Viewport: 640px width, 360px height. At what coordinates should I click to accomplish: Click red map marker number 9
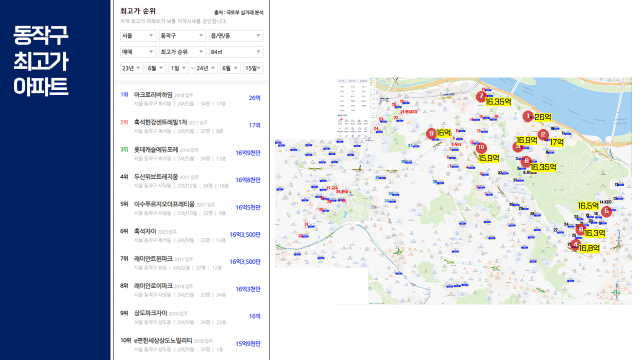click(x=431, y=133)
